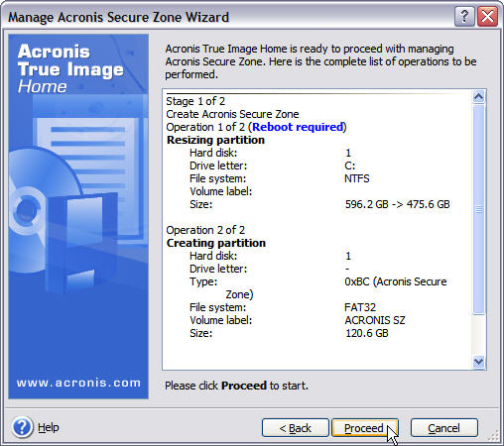
Task: Click Proceed to start operations
Action: tap(365, 428)
